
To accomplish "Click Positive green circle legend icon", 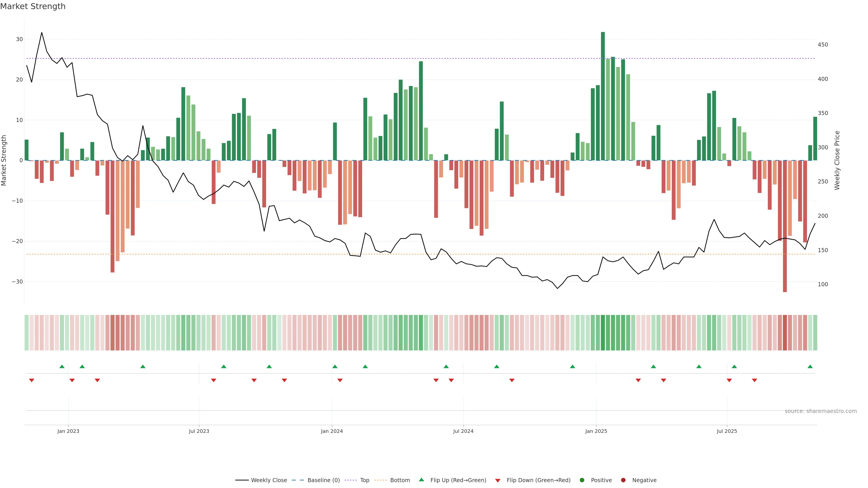I will (582, 480).
